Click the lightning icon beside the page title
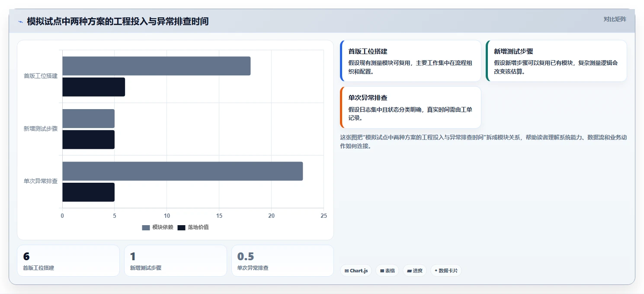Image resolution: width=644 pixels, height=294 pixels. 20,22
